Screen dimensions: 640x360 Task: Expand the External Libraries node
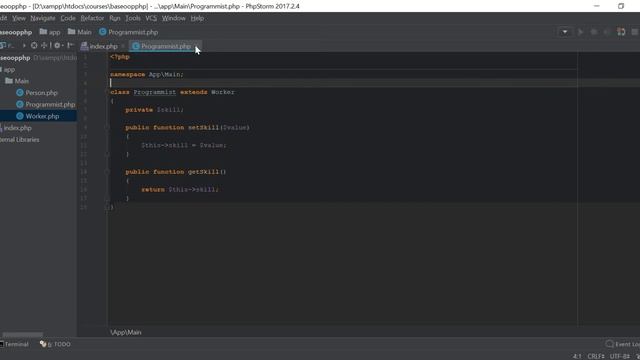20,140
